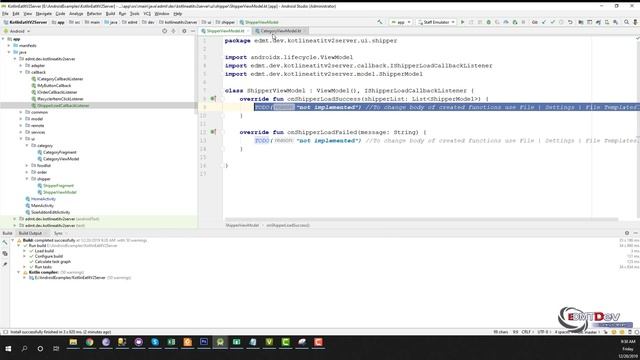
Task: Click the override gutter icon beside onShipperLoadSuccess
Action: 213,99
